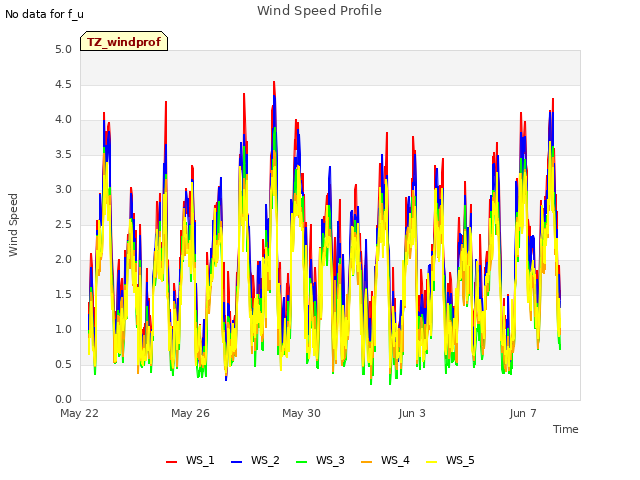Click the 5.0 y-axis tick label
Image resolution: width=640 pixels, height=480 pixels.
pos(63,50)
